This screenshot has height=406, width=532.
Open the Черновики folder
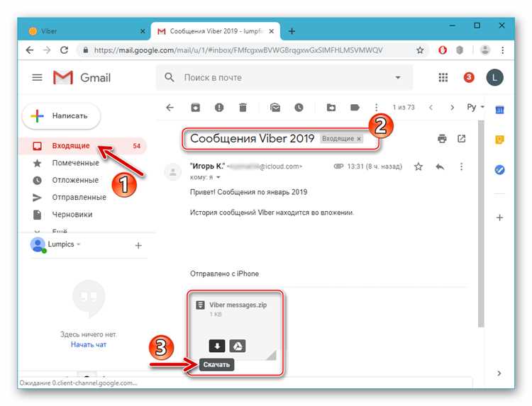[72, 215]
